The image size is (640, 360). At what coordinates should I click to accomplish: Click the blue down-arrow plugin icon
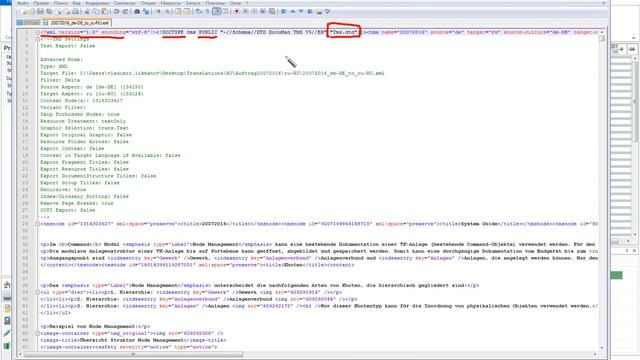(x=301, y=11)
